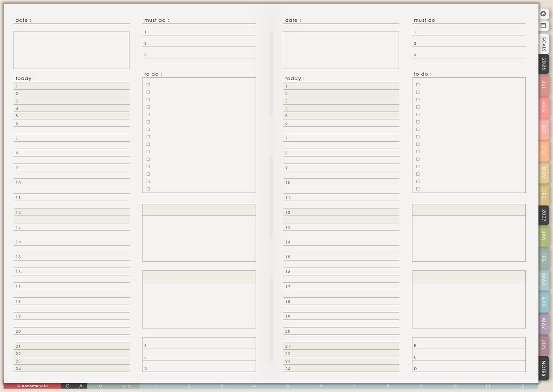553x392 pixels.
Task: Open the GOALS side tab
Action: point(544,44)
